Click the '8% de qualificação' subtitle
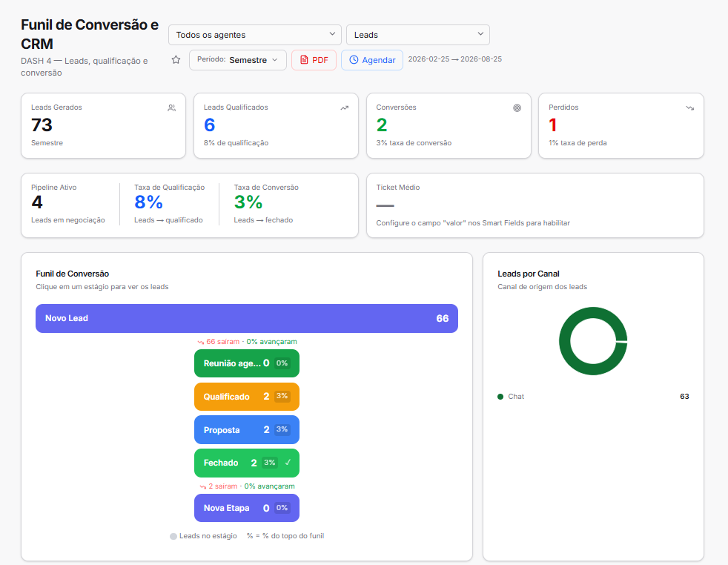This screenshot has width=728, height=565. [236, 143]
